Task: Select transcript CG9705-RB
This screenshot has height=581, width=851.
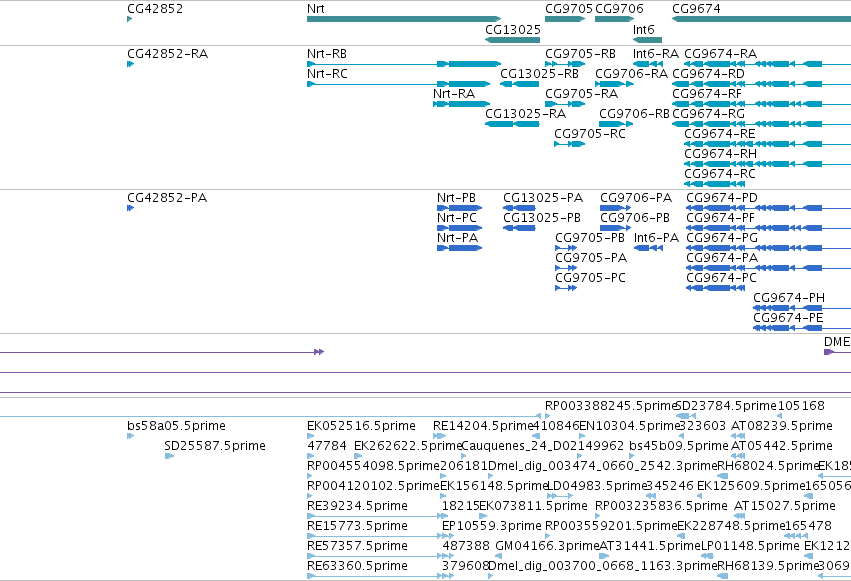Action: click(x=565, y=64)
